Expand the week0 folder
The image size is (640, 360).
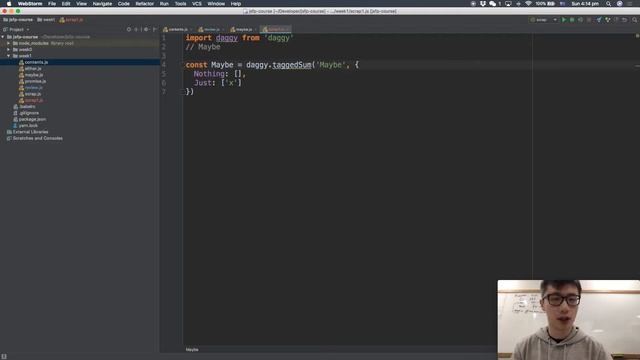[9, 49]
